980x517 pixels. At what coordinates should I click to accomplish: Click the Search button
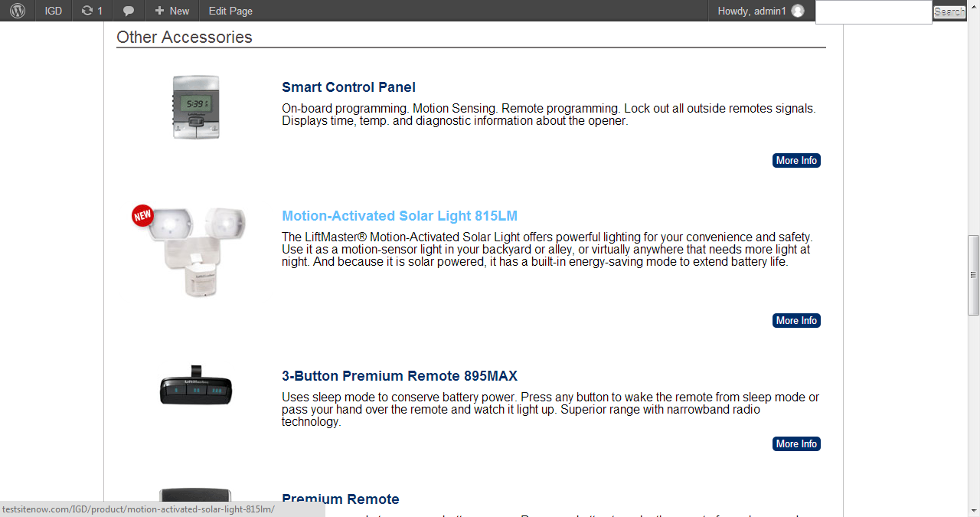click(x=949, y=11)
